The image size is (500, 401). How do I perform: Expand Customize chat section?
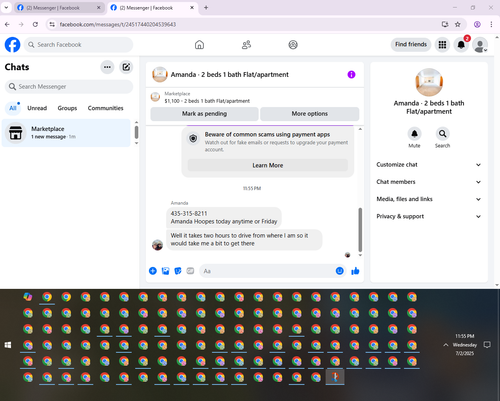coord(429,165)
